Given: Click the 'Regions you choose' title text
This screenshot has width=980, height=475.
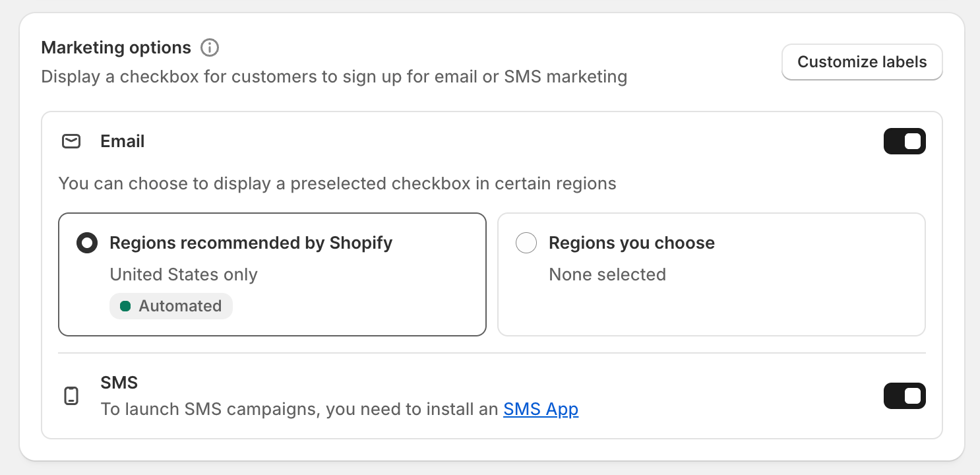Looking at the screenshot, I should 632,243.
